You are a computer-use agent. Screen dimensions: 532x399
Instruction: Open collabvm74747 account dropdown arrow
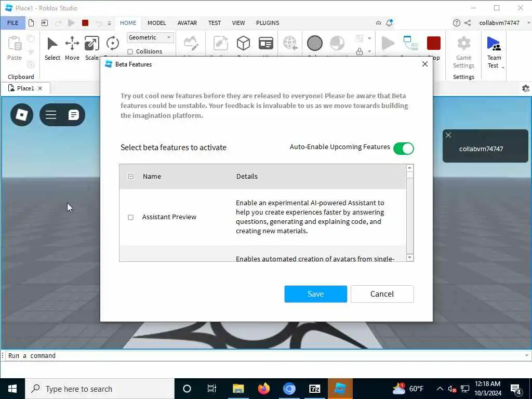point(528,23)
